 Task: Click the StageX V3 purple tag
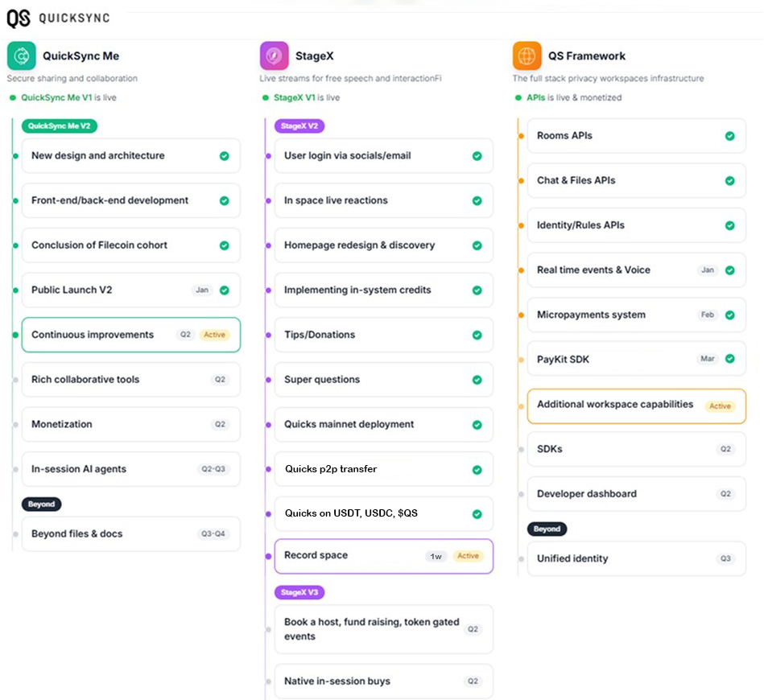tap(299, 592)
